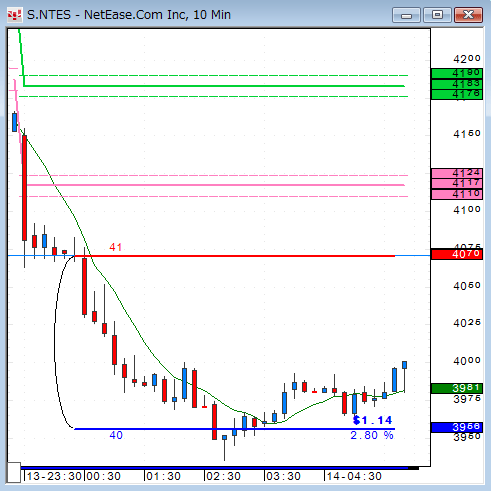Click the blue horizontal scrollbar under chart
The image size is (491, 491).
(x=215, y=468)
